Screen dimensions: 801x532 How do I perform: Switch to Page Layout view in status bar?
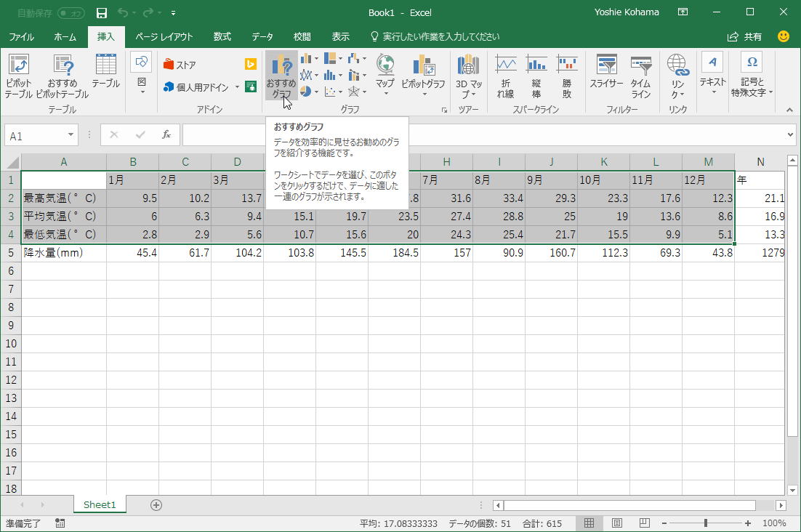click(616, 523)
